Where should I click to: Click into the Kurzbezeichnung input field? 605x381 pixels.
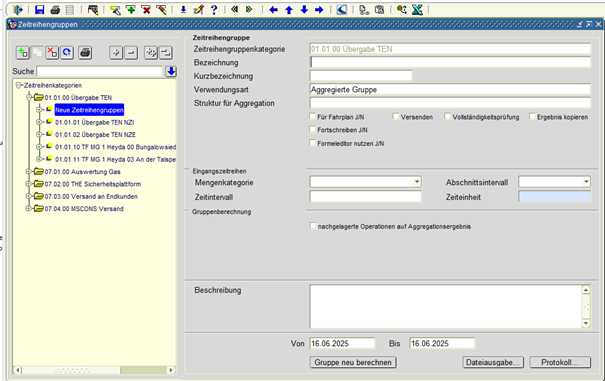[x=361, y=76]
